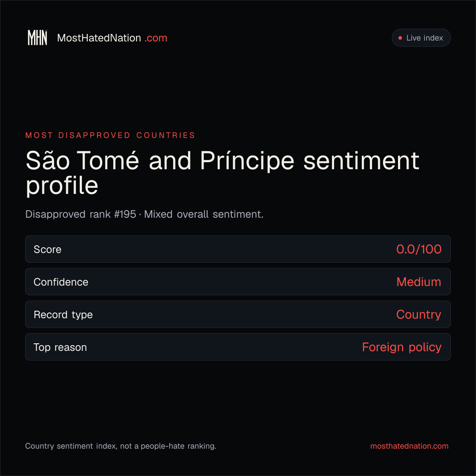Click the Score label text
The height and width of the screenshot is (476, 476).
pyautogui.click(x=47, y=249)
